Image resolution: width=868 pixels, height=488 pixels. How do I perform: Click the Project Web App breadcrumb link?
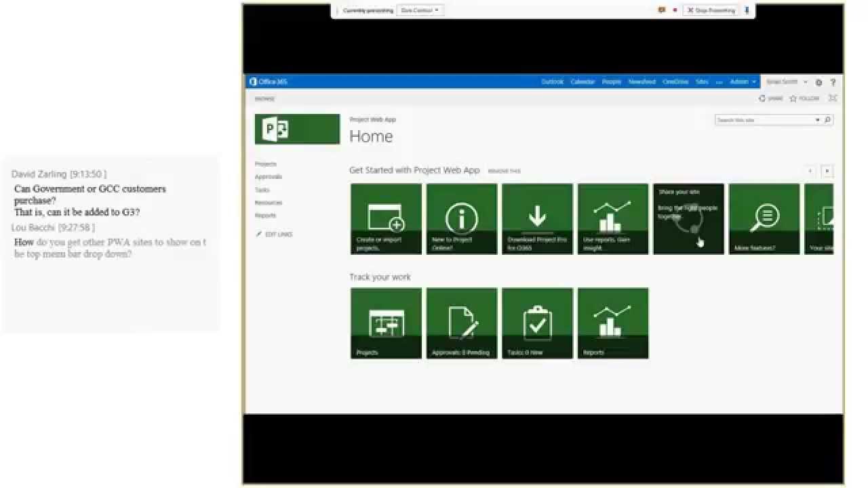pos(372,119)
